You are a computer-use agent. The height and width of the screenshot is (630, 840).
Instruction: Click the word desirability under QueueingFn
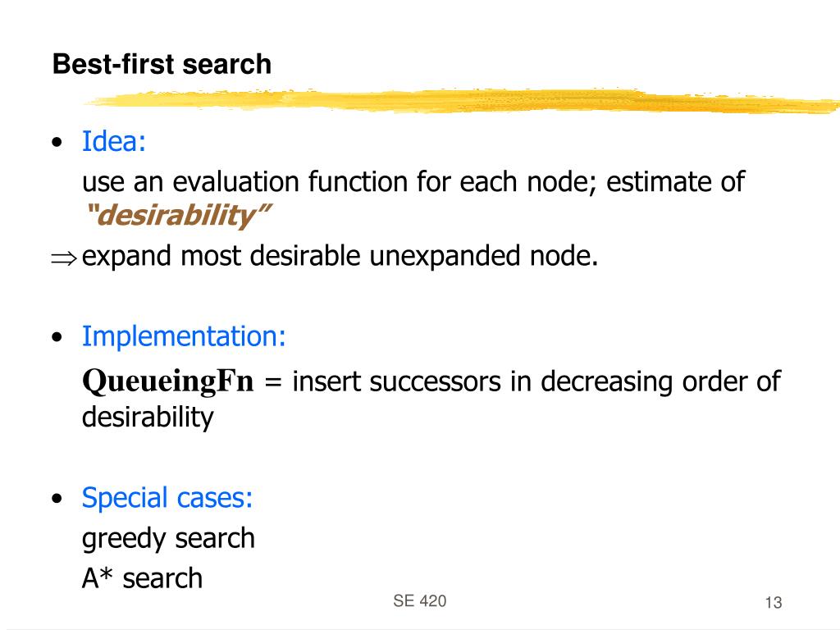148,418
